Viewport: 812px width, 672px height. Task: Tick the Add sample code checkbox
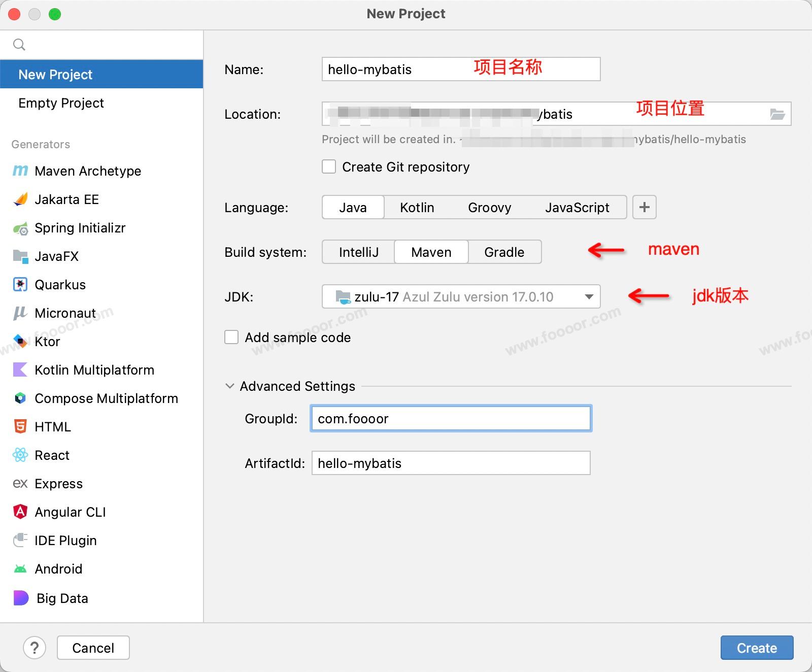[231, 338]
